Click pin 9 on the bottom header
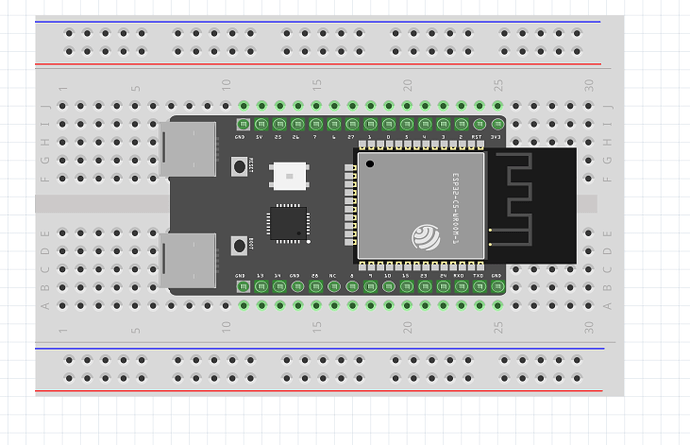Viewport: 690px width, 445px height. click(371, 287)
